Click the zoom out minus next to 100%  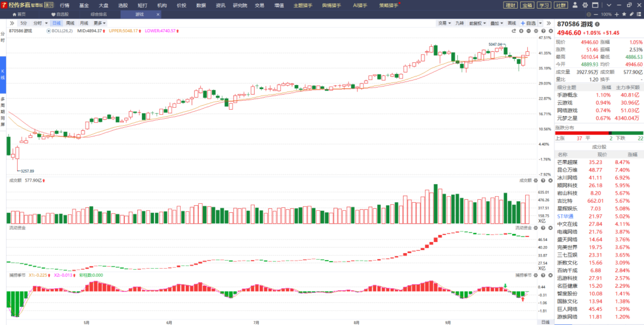pos(596,14)
